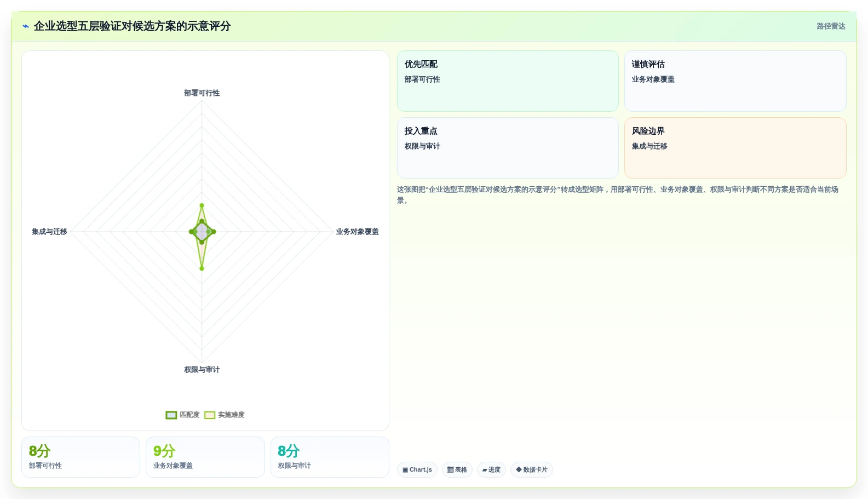Open the 风险边界 card
868x499 pixels.
[735, 148]
